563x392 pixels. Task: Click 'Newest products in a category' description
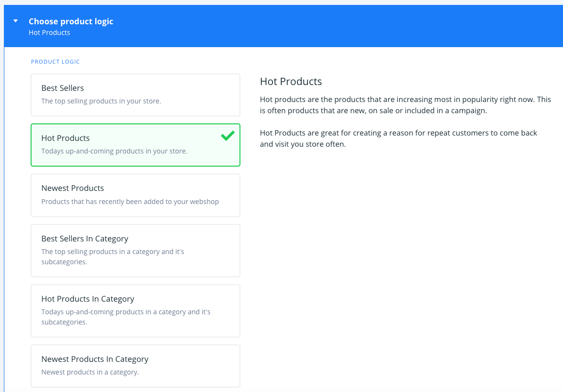coord(90,372)
